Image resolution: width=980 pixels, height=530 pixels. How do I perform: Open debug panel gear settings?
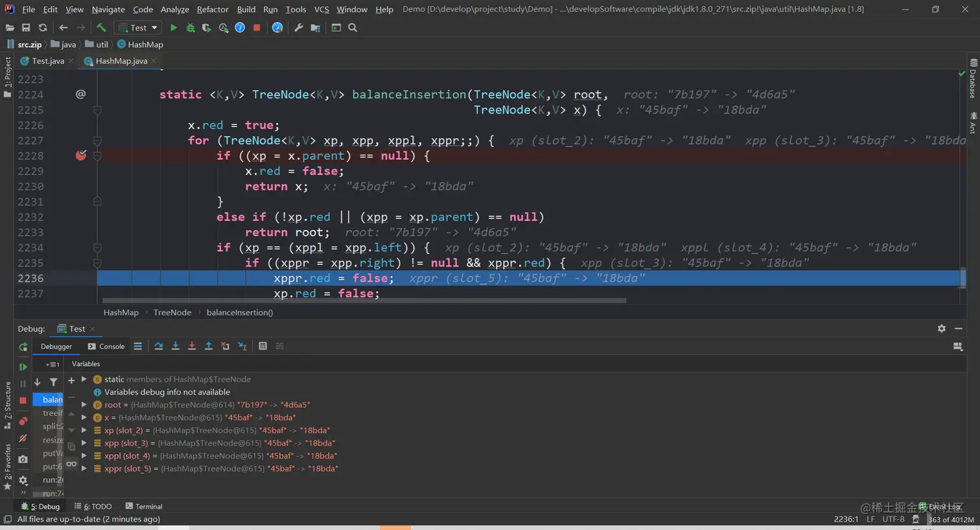pos(942,328)
